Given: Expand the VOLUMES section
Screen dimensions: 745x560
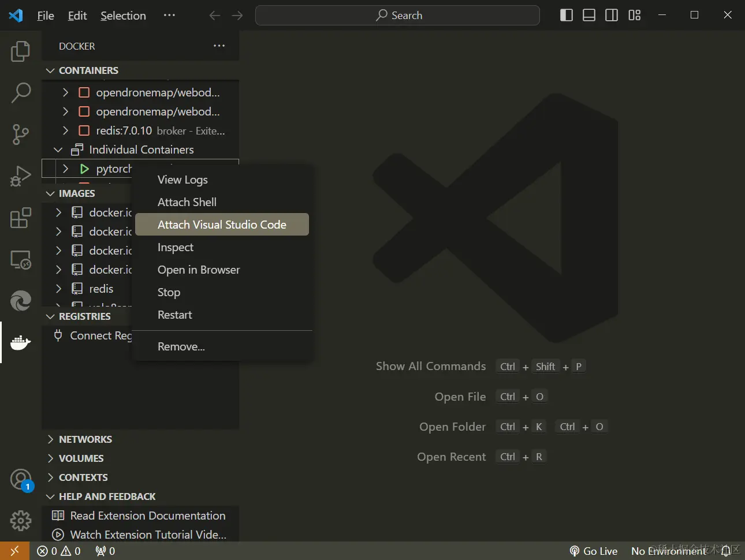Looking at the screenshot, I should pos(51,458).
